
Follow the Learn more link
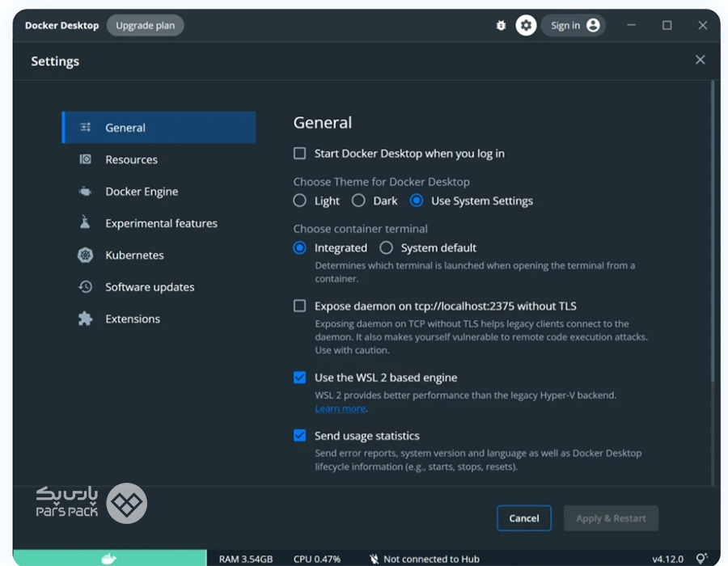coord(340,409)
